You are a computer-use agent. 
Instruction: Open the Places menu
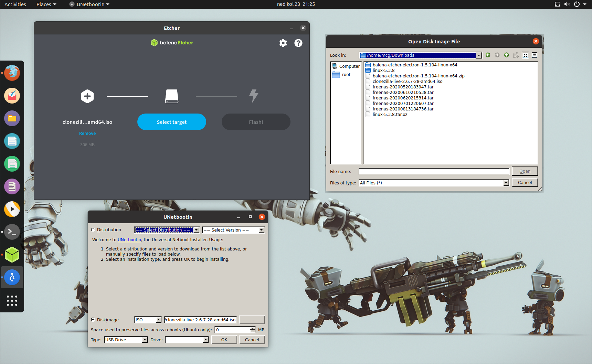coord(46,4)
